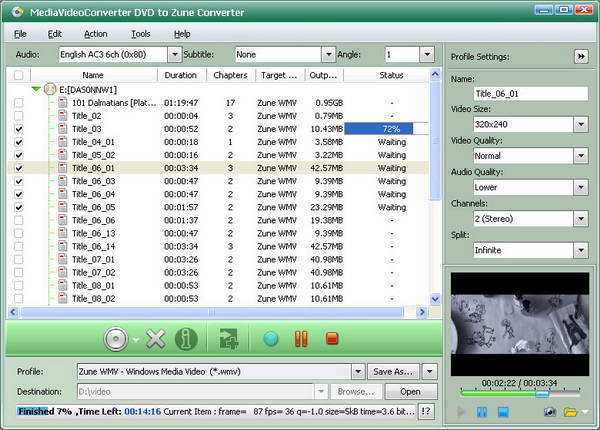Click the remove (X) toolbar icon
This screenshot has width=600, height=430.
click(156, 339)
